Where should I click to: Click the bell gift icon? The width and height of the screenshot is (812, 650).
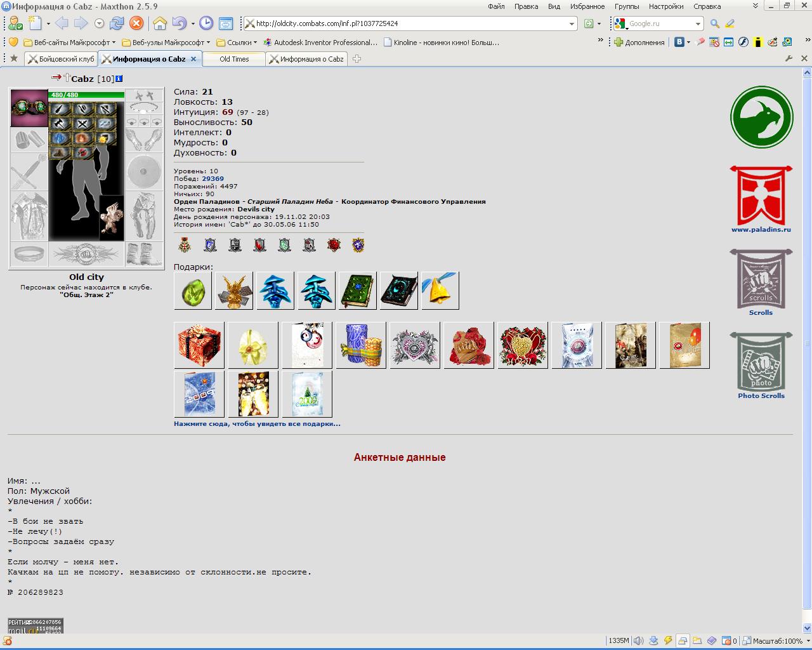[x=440, y=291]
